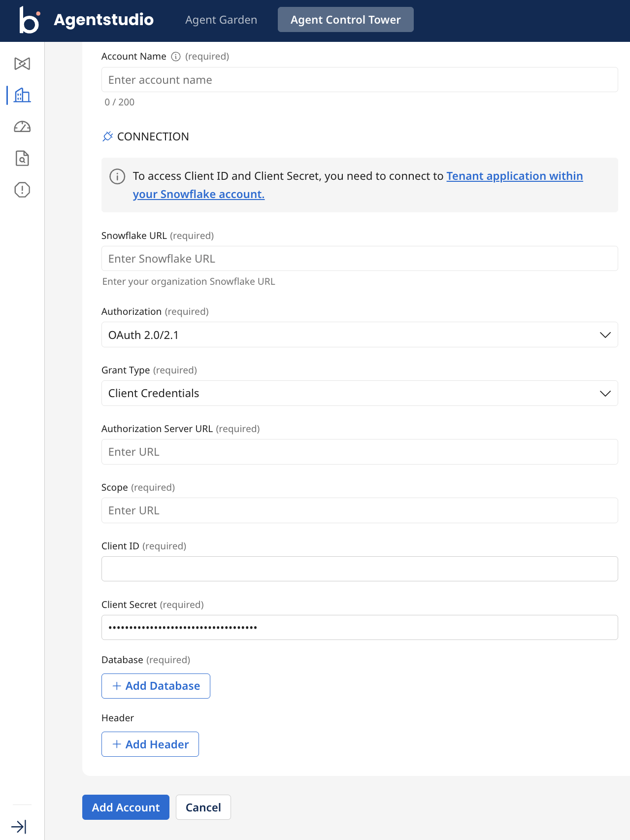The height and width of the screenshot is (840, 630).
Task: Select the Agent Control Tower tab
Action: pyautogui.click(x=345, y=20)
